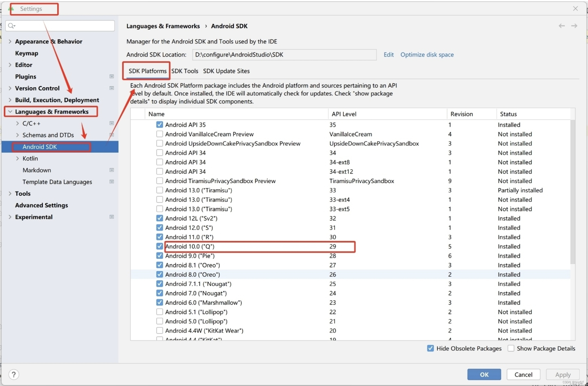The height and width of the screenshot is (386, 588).
Task: Click the search magnifier icon in settings
Action: [x=11, y=26]
